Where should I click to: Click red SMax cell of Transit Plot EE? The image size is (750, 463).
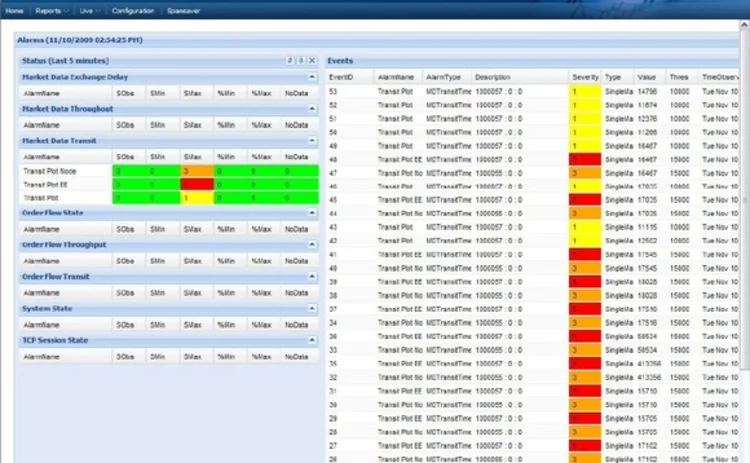197,185
